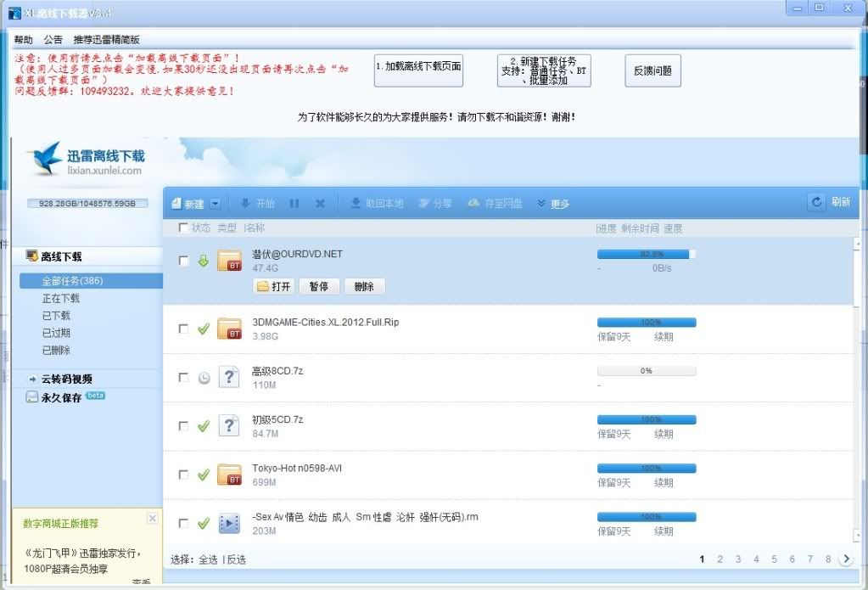Click the next page arrow icon

(846, 559)
